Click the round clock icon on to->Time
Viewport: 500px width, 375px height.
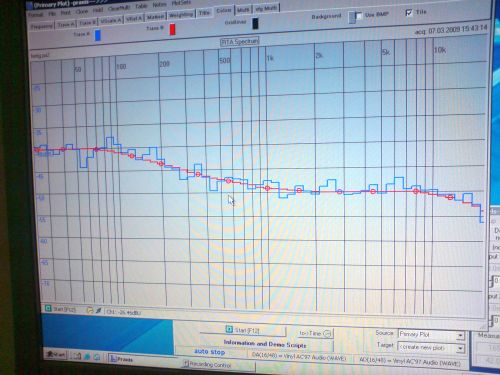pyautogui.click(x=327, y=333)
